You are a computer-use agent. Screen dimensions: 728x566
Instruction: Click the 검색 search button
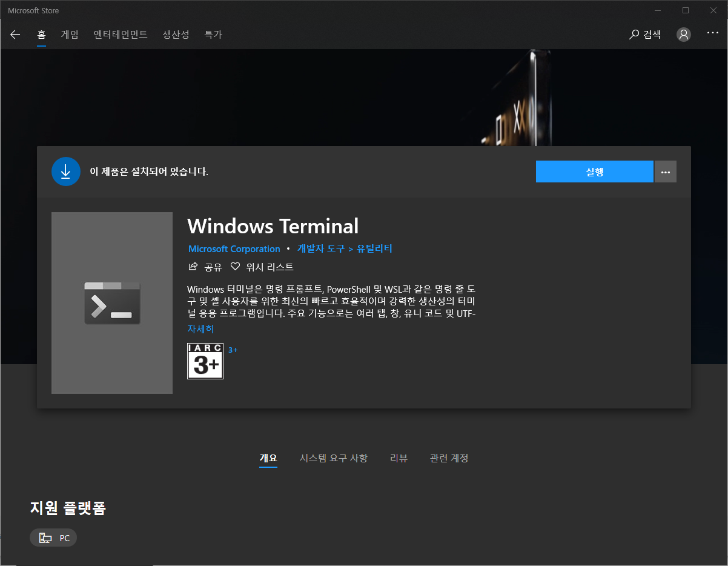(645, 35)
